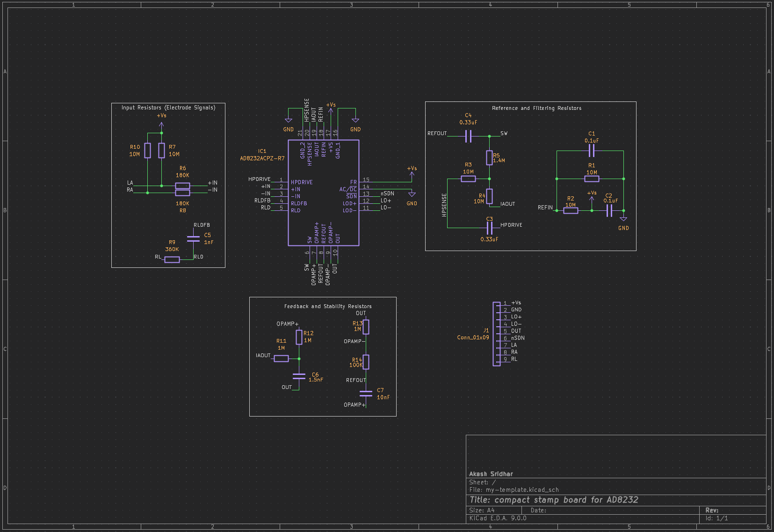774x532 pixels.
Task: Select the R4 resistor symbol
Action: pos(489,196)
